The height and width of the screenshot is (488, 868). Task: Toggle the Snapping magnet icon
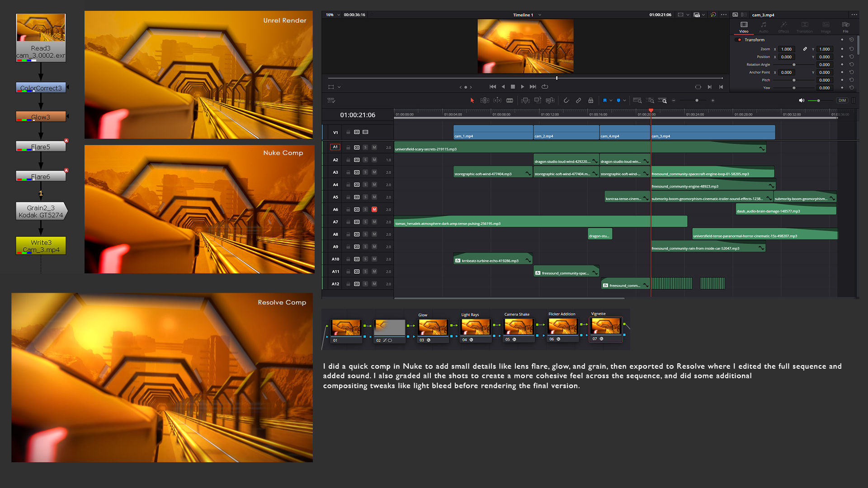pyautogui.click(x=566, y=100)
